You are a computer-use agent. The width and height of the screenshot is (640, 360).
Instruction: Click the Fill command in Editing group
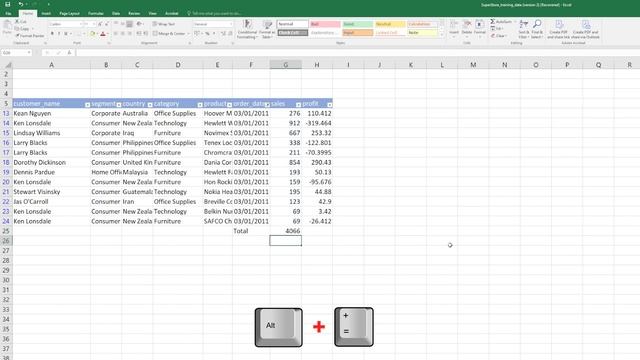pyautogui.click(x=497, y=29)
